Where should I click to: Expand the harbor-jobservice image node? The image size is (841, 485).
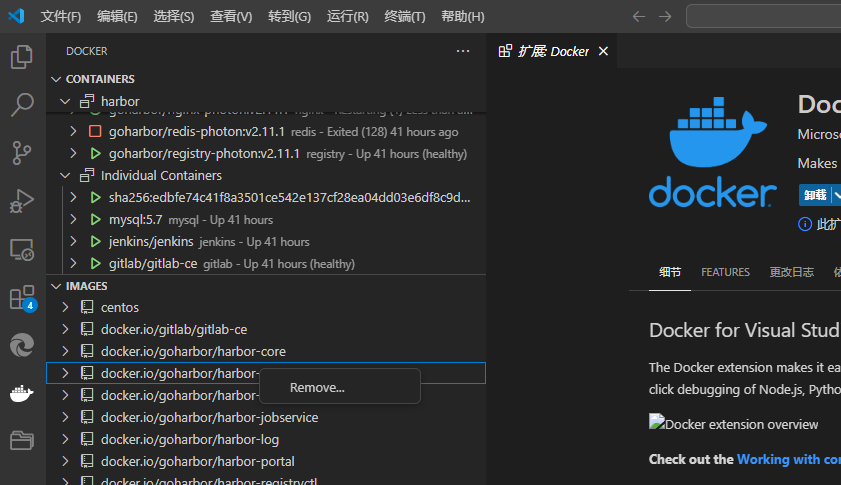(65, 417)
